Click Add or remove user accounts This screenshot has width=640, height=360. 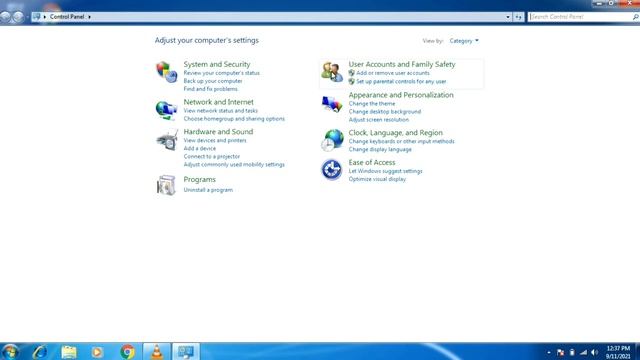point(393,73)
